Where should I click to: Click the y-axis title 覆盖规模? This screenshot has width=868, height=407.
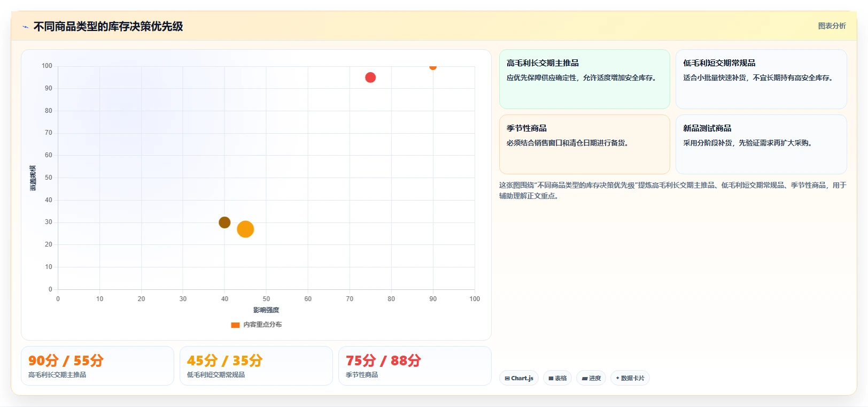[x=33, y=178]
